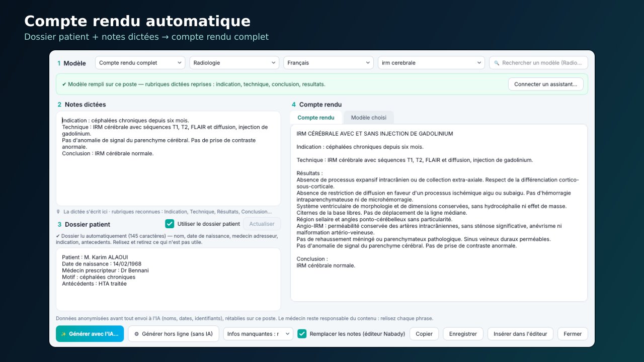Click the gear icon on Générer hors ligne
This screenshot has width=644, height=362.
[136, 334]
